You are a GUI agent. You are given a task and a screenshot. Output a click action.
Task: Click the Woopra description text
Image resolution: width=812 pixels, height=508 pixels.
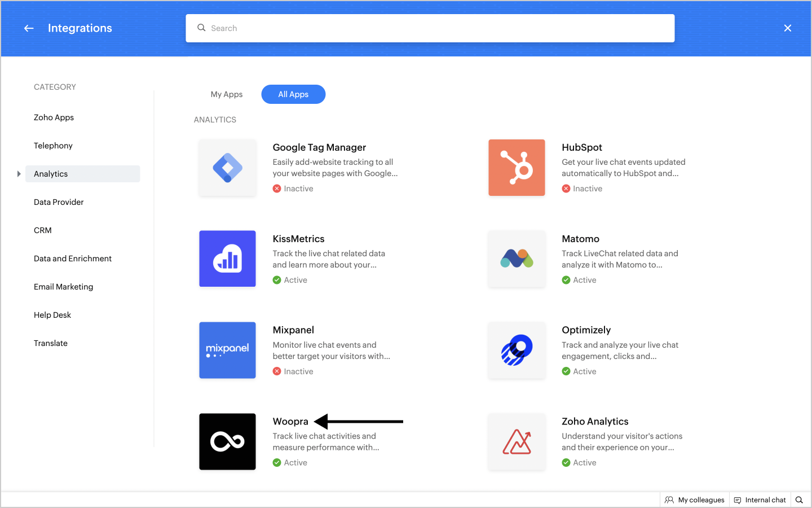coord(326,441)
